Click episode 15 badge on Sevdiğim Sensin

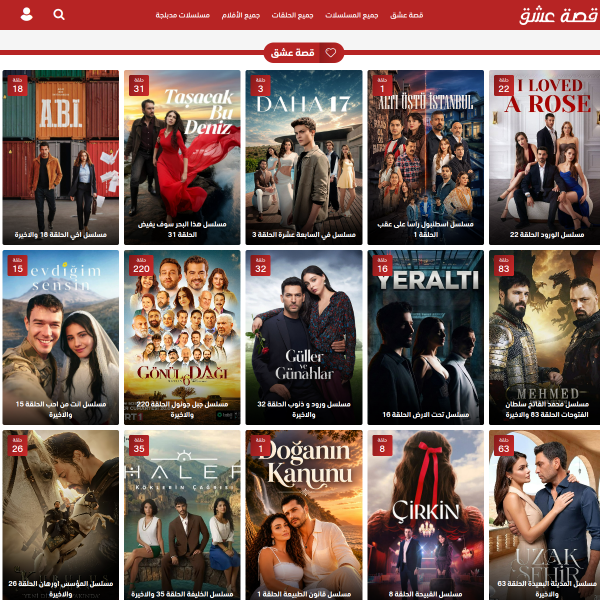pyautogui.click(x=18, y=266)
